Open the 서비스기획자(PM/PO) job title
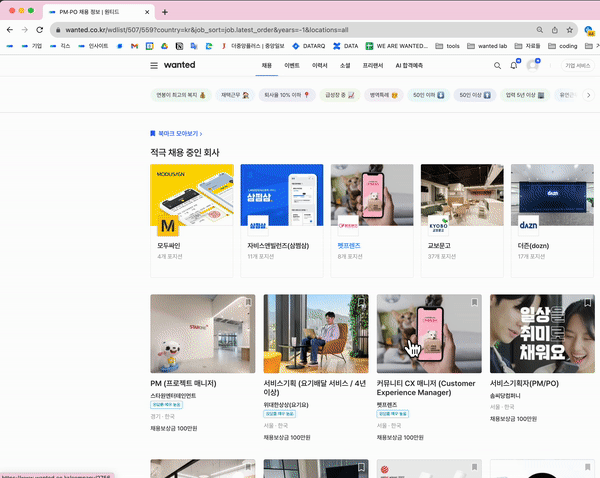Image resolution: width=600 pixels, height=478 pixels. [524, 383]
